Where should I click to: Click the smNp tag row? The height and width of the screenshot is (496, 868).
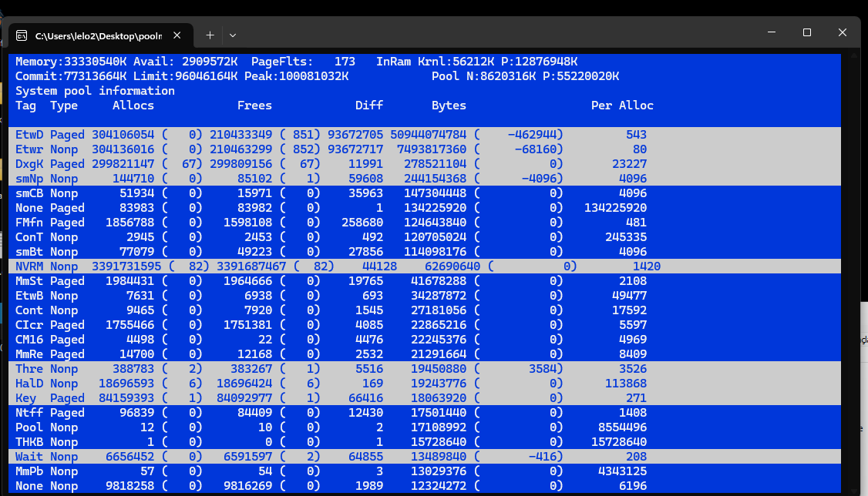(425, 179)
